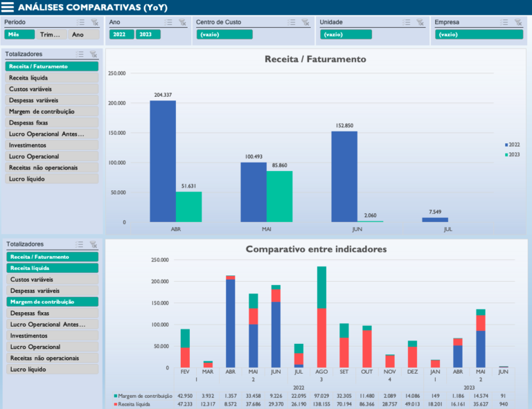The width and height of the screenshot is (532, 409).
Task: Toggle multi-select in Empresa slicer
Action: (x=504, y=22)
